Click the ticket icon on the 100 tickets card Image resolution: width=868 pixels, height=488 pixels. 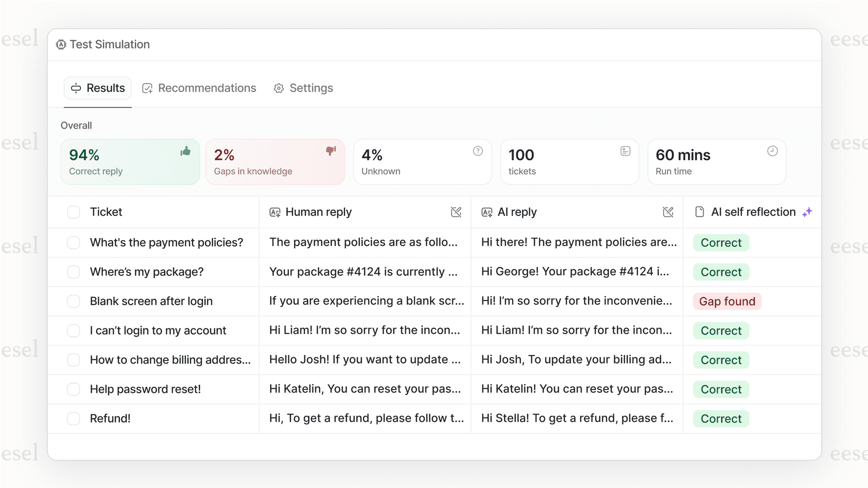click(x=625, y=151)
